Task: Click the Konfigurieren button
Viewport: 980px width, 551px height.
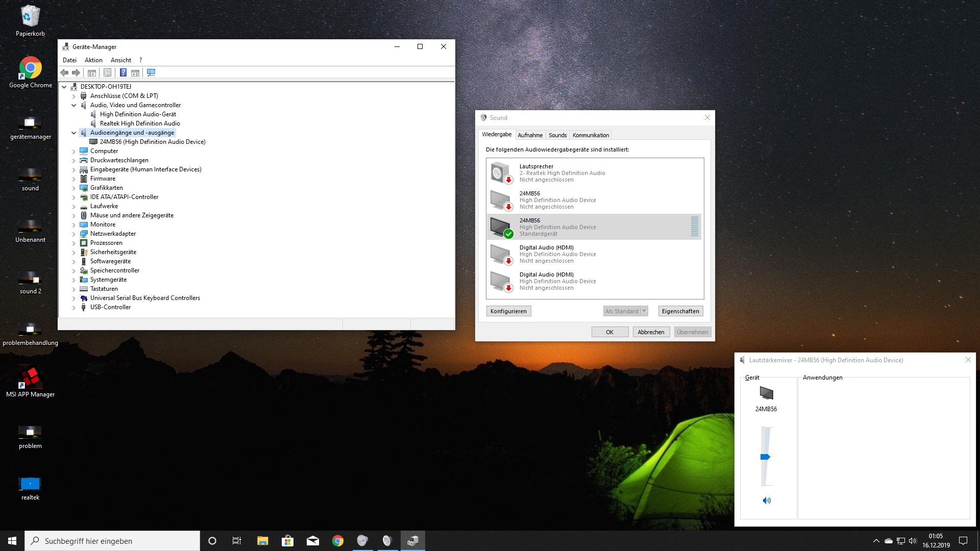Action: pyautogui.click(x=508, y=311)
